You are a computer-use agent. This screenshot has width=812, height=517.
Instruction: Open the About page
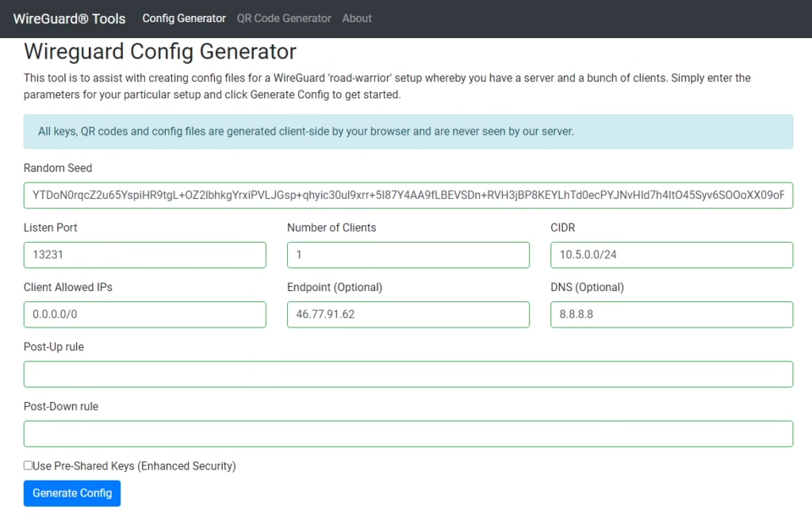point(357,18)
